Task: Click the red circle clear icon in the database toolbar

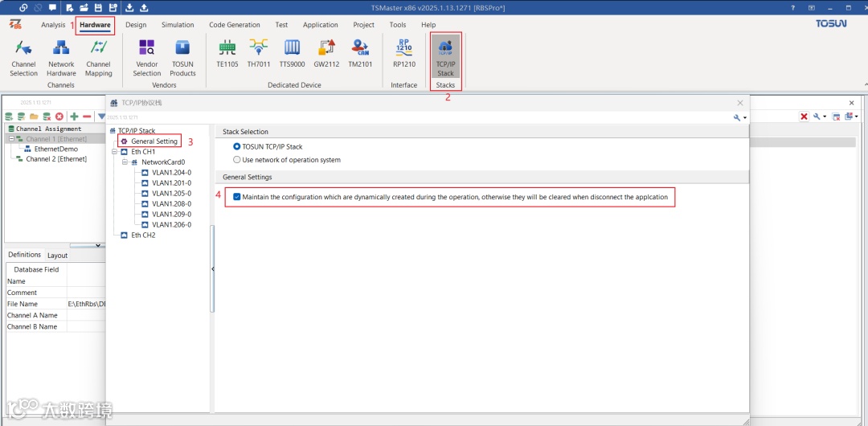Action: [x=59, y=117]
